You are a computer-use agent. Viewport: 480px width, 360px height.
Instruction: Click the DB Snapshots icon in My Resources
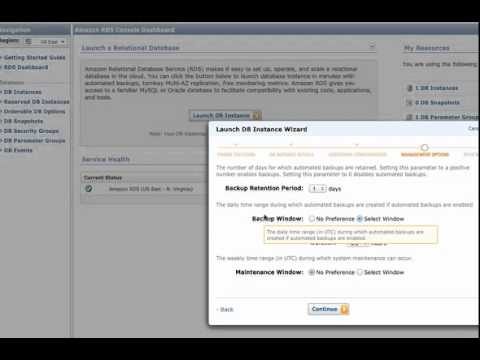tap(410, 102)
